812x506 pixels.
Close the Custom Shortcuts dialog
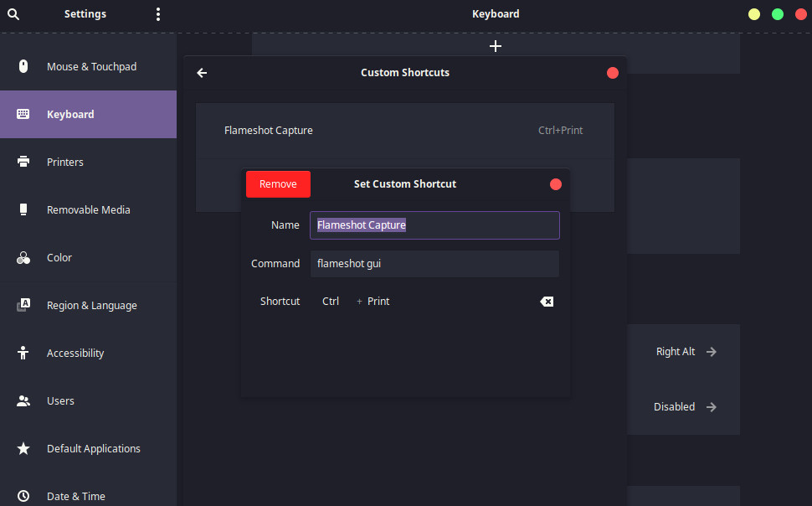pyautogui.click(x=613, y=73)
